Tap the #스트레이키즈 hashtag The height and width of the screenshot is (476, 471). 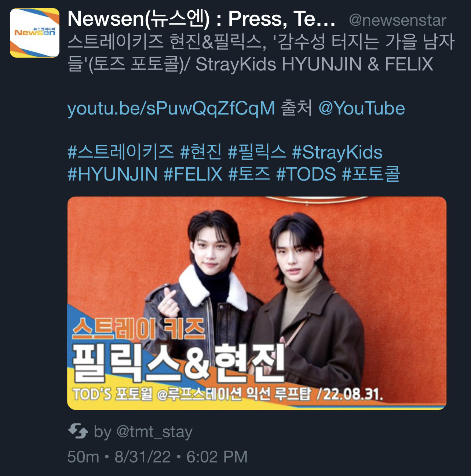click(121, 152)
